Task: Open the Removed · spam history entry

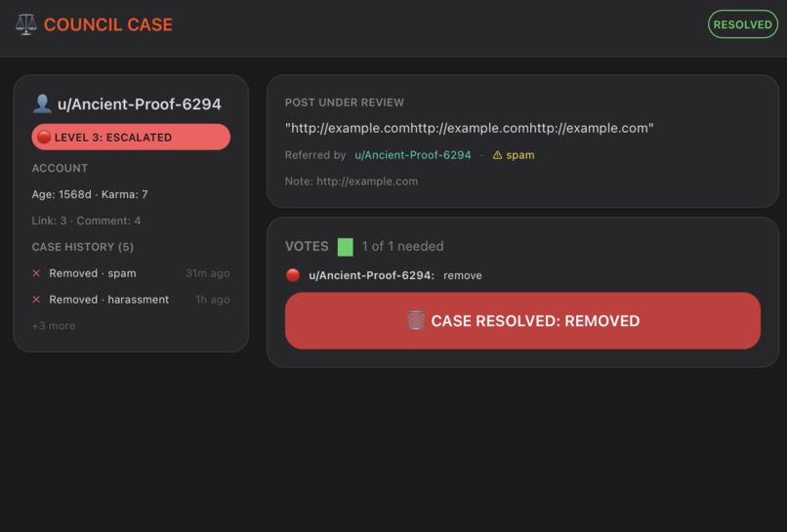Action: point(93,273)
